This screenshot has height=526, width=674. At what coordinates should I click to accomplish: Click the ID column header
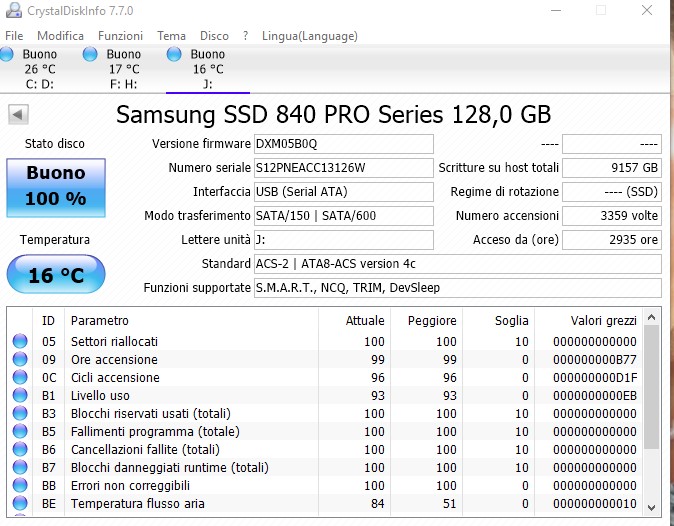49,321
